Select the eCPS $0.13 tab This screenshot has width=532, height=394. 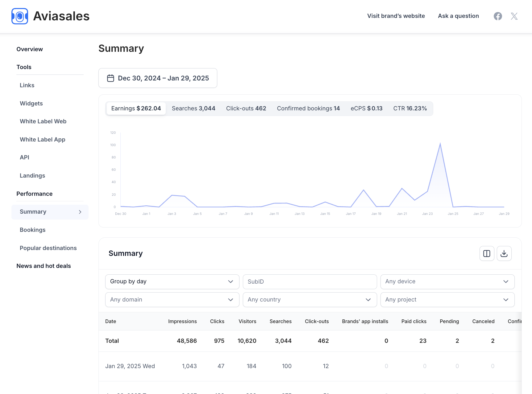click(367, 109)
